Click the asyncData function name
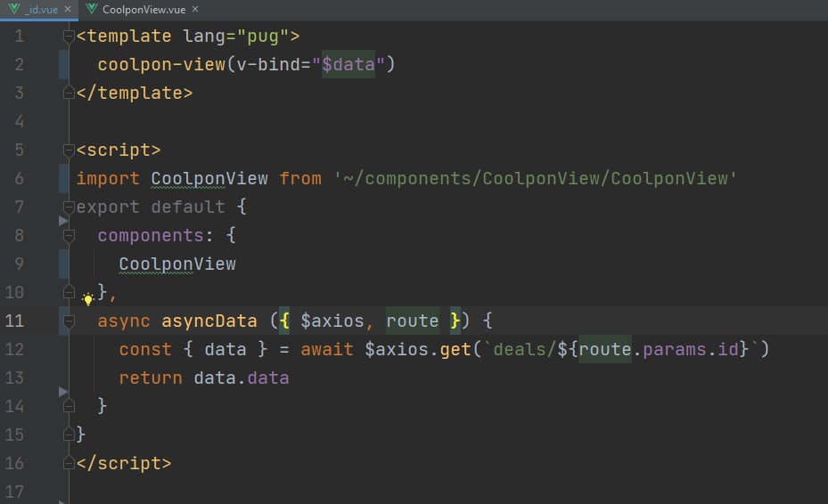Image resolution: width=828 pixels, height=504 pixels. pos(209,321)
